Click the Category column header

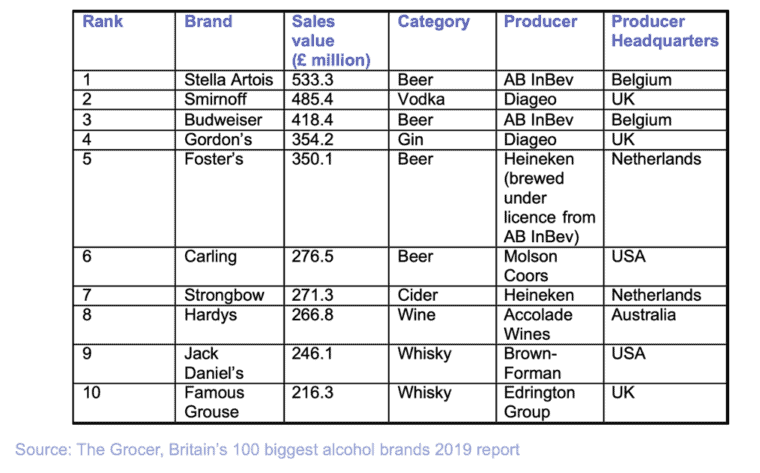[x=433, y=21]
